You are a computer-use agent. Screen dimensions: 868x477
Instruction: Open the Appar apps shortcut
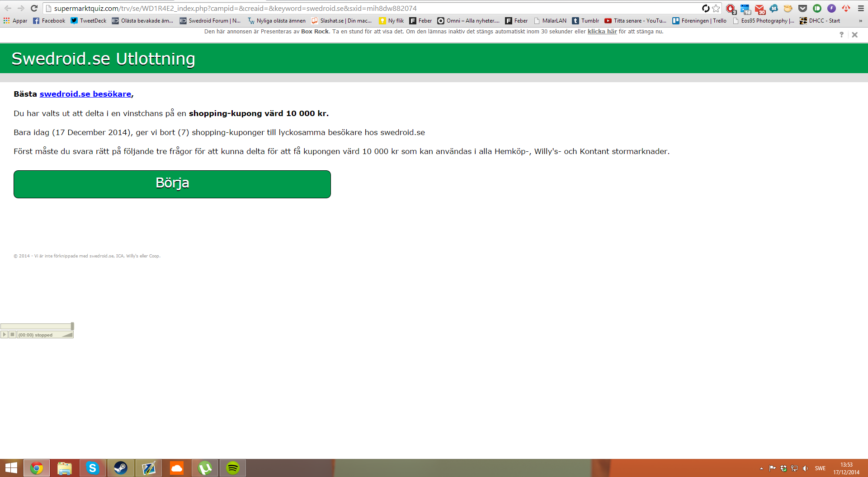point(15,21)
